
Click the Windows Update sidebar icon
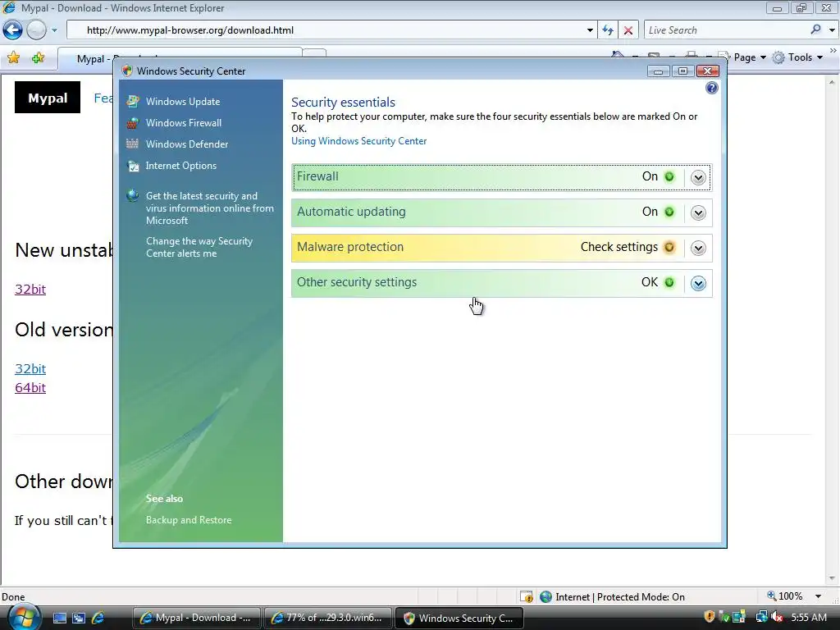[x=132, y=101]
